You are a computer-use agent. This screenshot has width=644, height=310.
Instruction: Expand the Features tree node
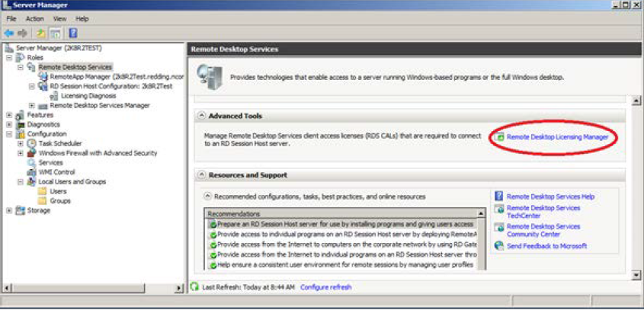pos(9,115)
